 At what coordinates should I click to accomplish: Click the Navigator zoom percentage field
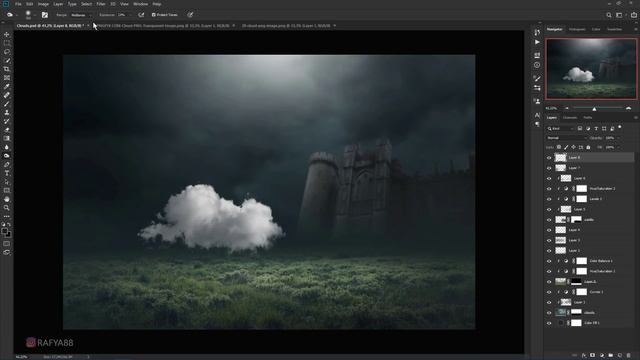pos(551,109)
